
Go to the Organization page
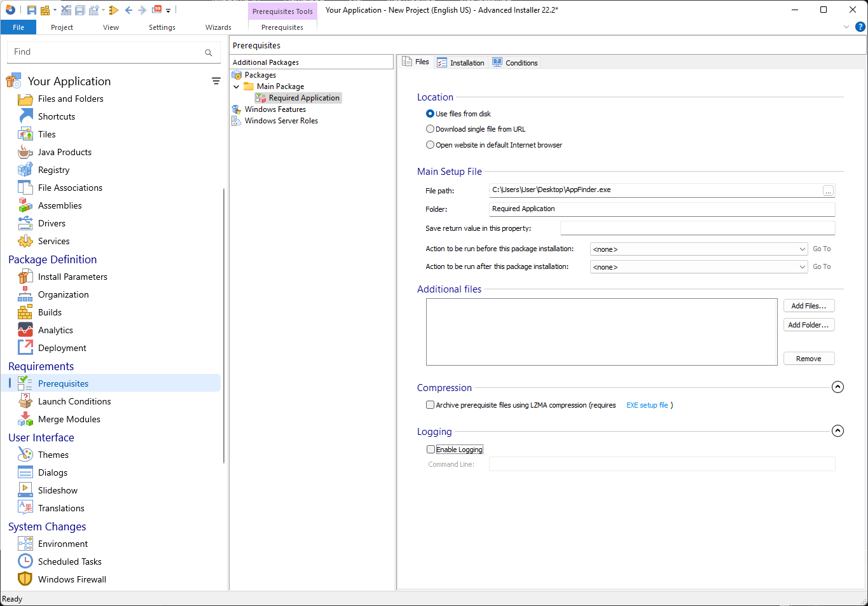point(63,294)
